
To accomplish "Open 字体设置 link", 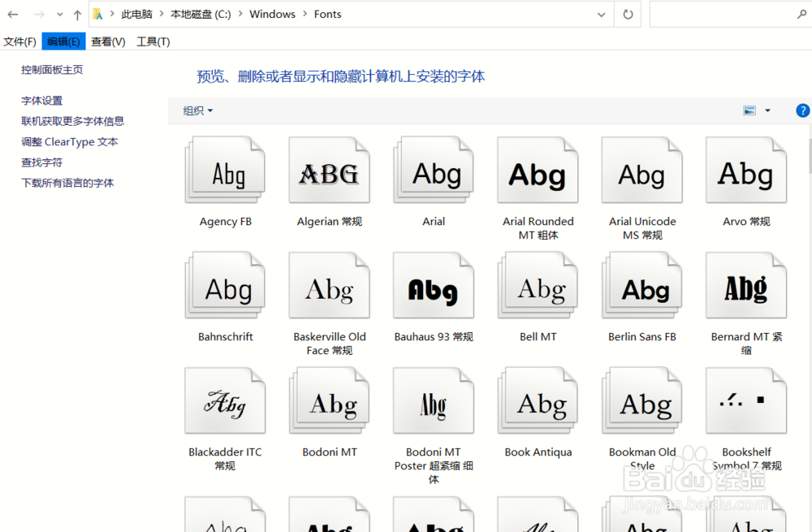I will 41,101.
